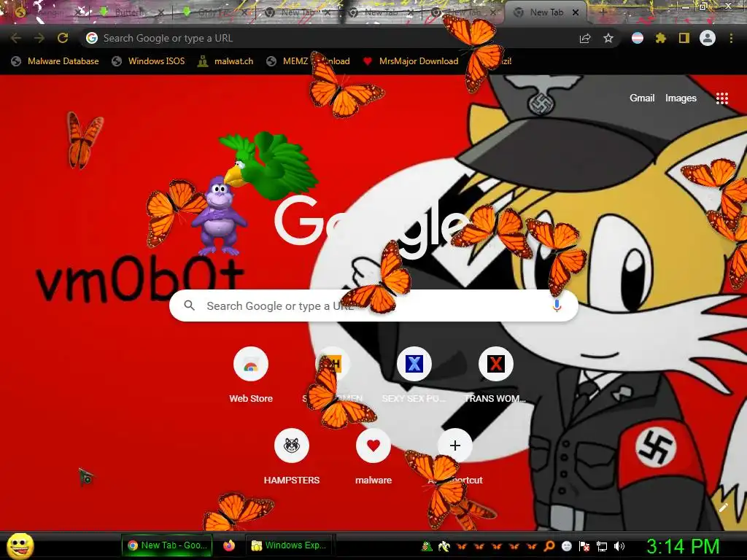
Task: Click the Google search box on the page
Action: [x=373, y=306]
